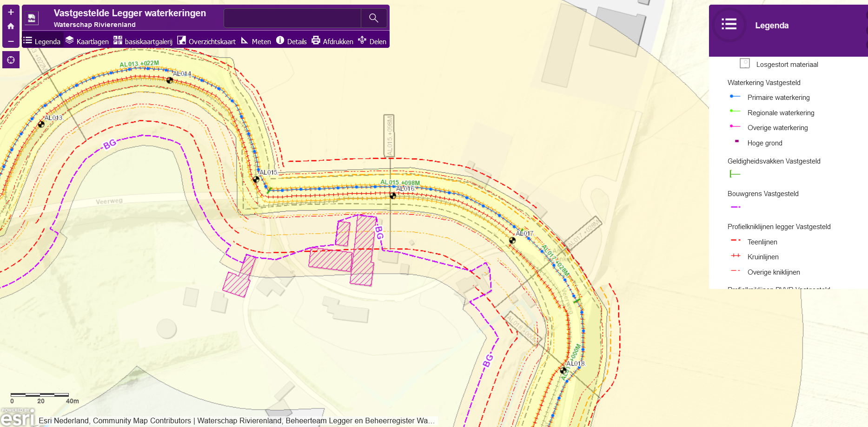Click the AL017 marker point
Screen dimensions: 868x427
pos(512,240)
